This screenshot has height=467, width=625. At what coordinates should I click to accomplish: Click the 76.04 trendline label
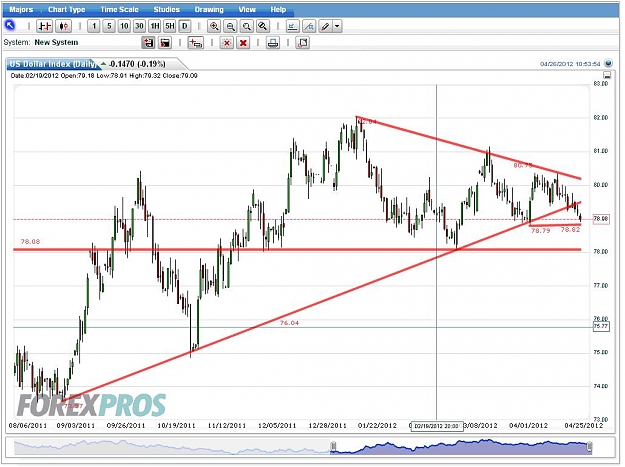pyautogui.click(x=289, y=323)
